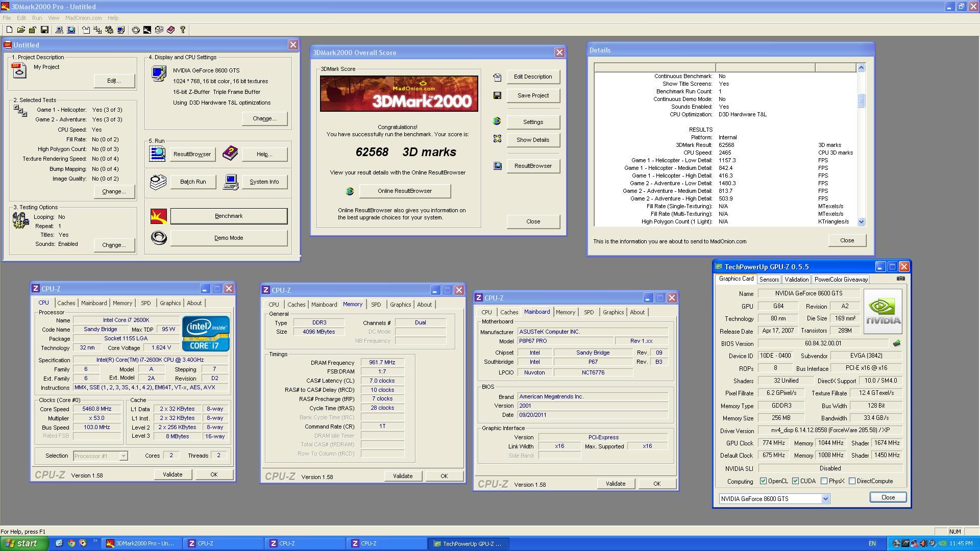Click the Close button in GPU-Z
The width and height of the screenshot is (980, 551).
pyautogui.click(x=888, y=497)
